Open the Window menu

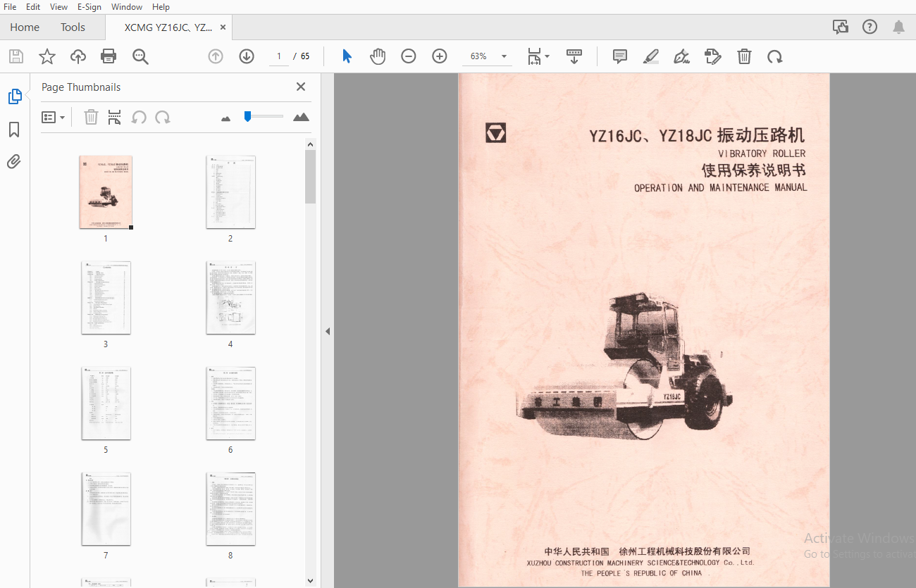(127, 6)
